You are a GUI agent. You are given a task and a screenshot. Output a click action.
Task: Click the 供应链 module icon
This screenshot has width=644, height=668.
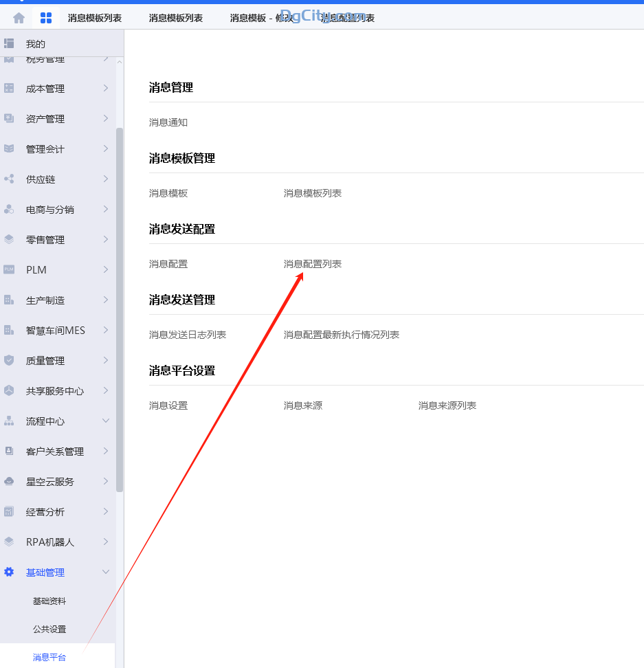9,179
